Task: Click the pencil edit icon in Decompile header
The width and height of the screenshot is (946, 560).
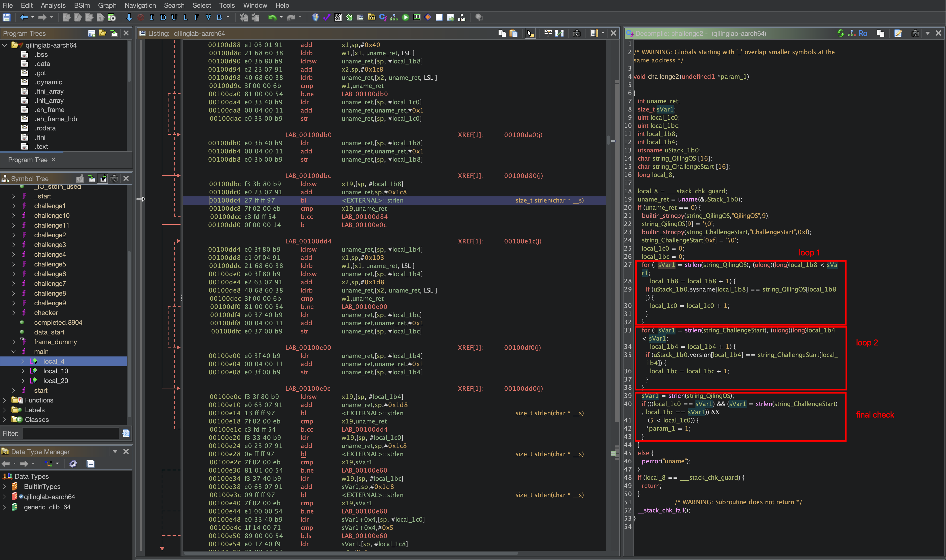Action: pyautogui.click(x=898, y=33)
